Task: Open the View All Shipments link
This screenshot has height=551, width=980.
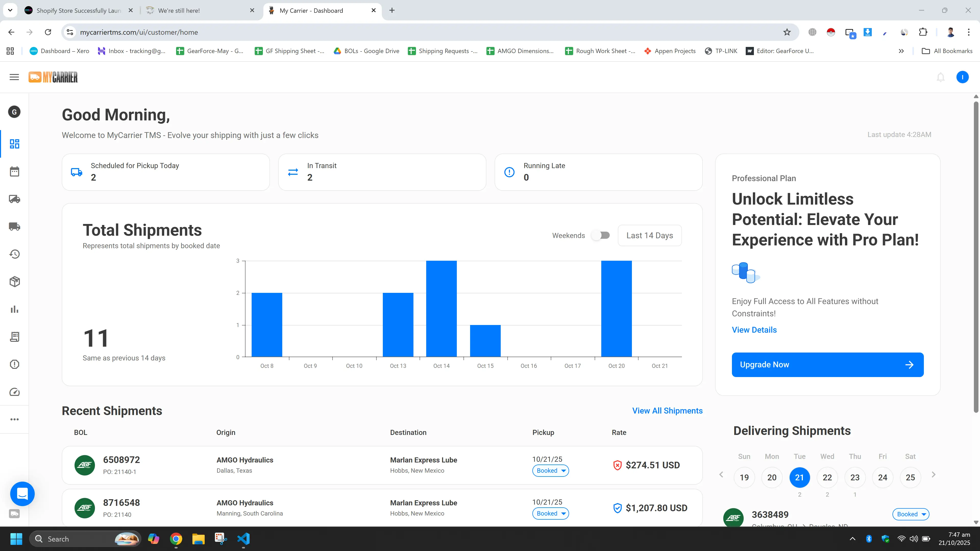Action: (667, 411)
